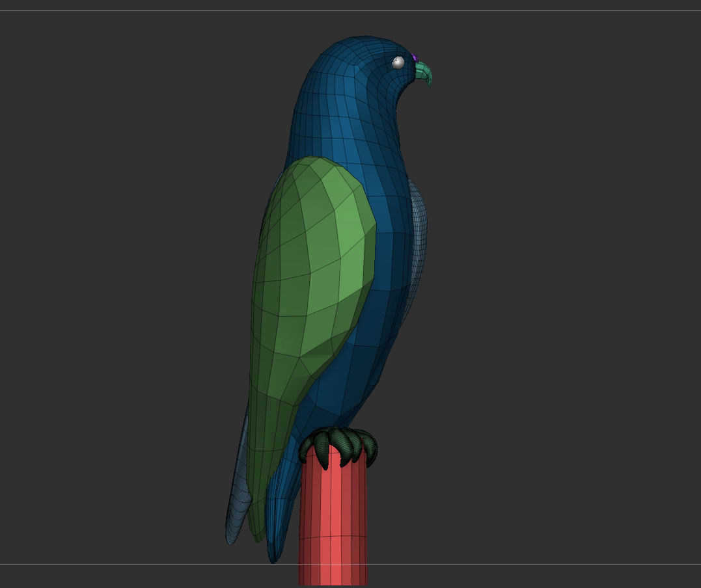
Task: Click the teal beak polygroup
Action: (x=423, y=73)
